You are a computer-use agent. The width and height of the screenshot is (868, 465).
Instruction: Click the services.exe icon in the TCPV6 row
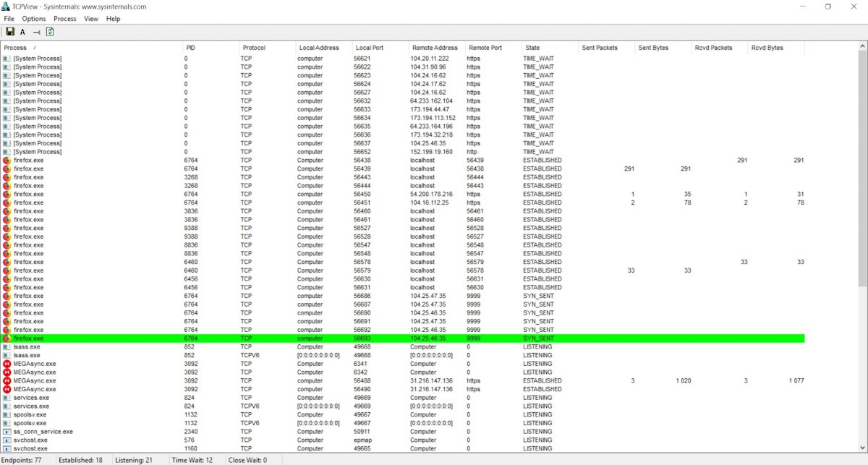[x=7, y=406]
